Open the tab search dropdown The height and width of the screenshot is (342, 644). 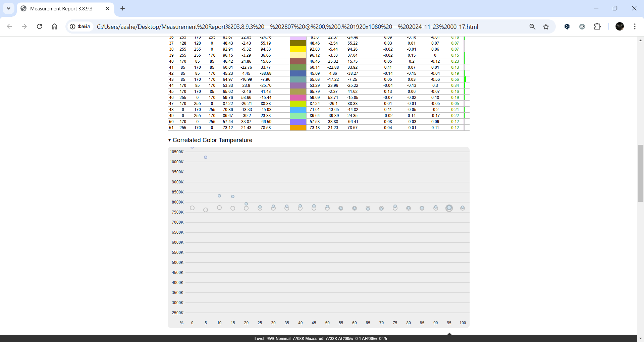pos(8,8)
